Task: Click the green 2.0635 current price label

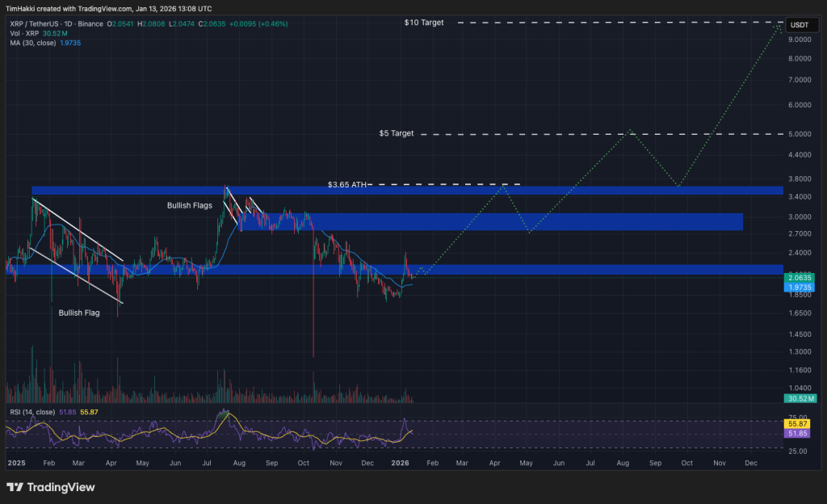Action: tap(800, 277)
